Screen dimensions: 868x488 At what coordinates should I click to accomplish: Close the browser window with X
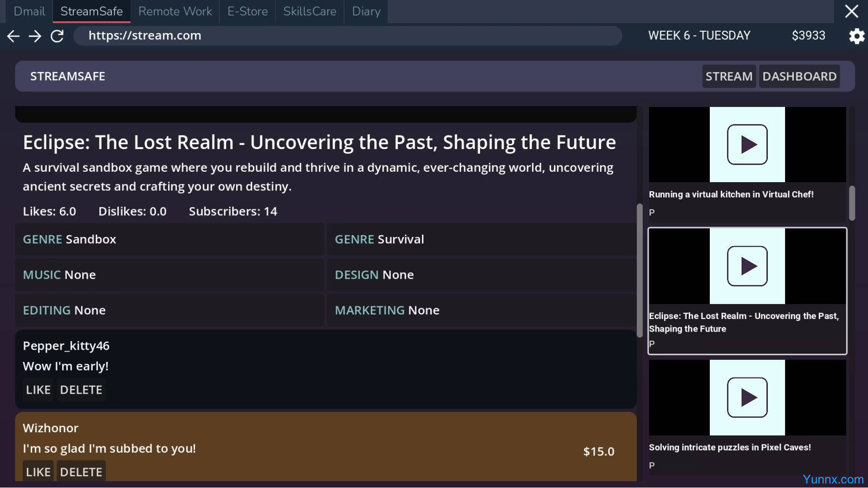[851, 11]
